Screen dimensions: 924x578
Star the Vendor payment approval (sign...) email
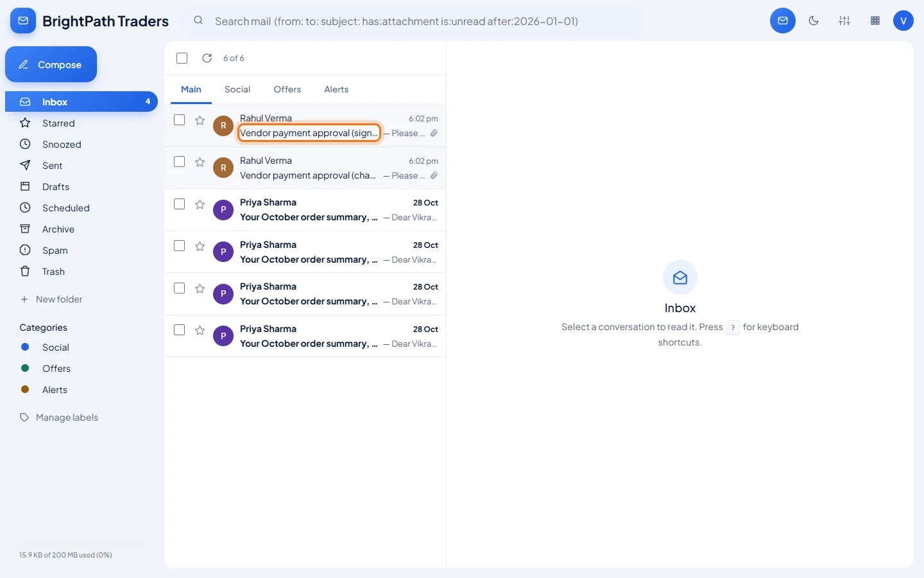coord(200,120)
